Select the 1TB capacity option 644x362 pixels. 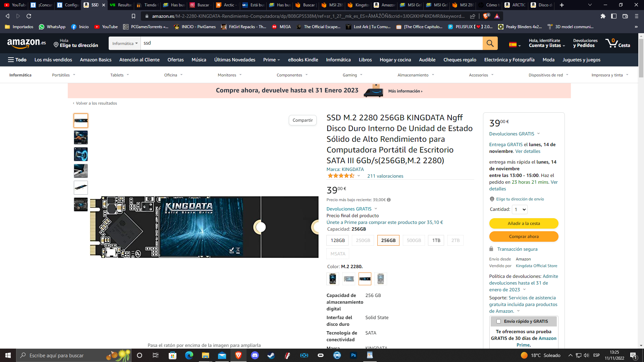(436, 240)
